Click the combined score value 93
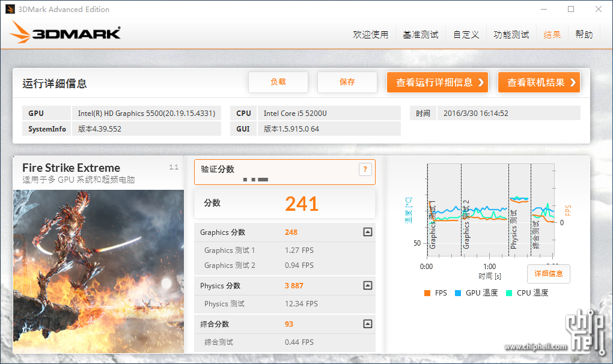613x364 pixels. click(289, 324)
